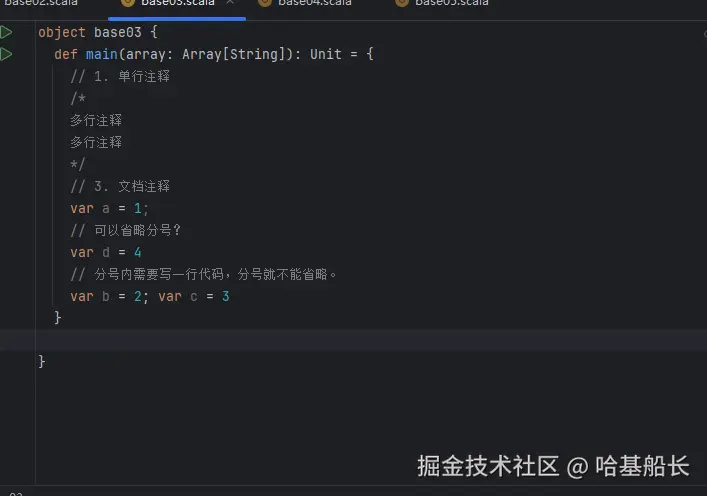Screen dimensions: 707x496
Task: Click the Scala file icon on base05.scala tab
Action: pyautogui.click(x=401, y=3)
